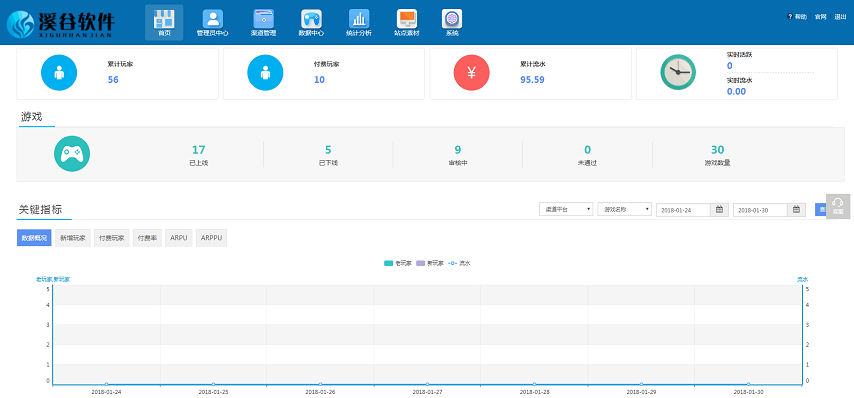This screenshot has height=398, width=854.
Task: Click the 关键指标 section heading
Action: [x=40, y=210]
